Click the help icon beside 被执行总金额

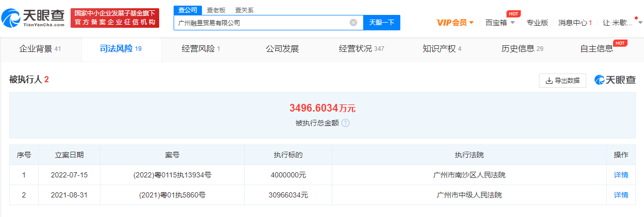click(x=346, y=123)
